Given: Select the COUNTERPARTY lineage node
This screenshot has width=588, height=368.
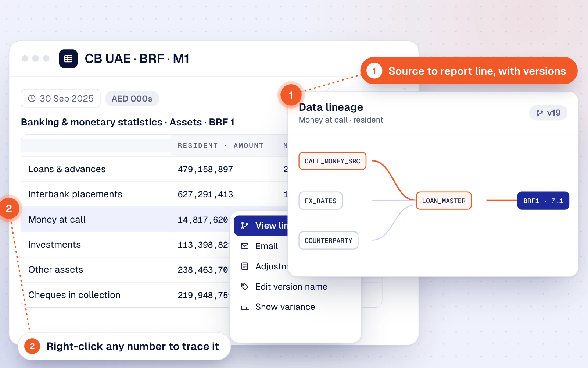Looking at the screenshot, I should point(329,241).
